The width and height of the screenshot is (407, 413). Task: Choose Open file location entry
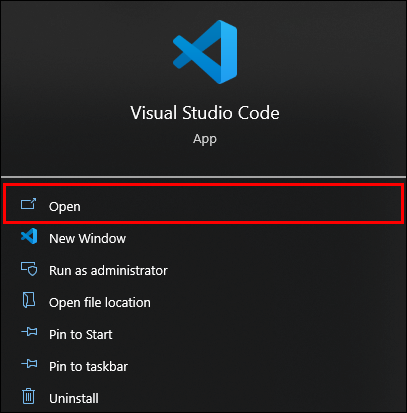point(100,303)
